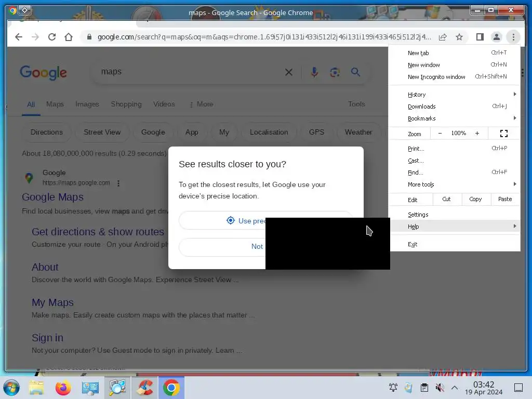Click Copy in the Edit row

[475, 199]
